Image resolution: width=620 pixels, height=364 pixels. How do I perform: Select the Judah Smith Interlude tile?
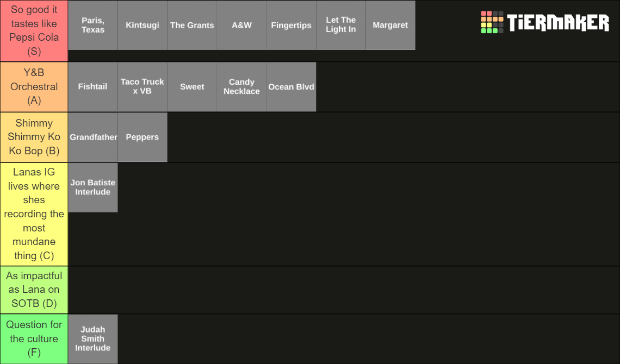coord(93,339)
